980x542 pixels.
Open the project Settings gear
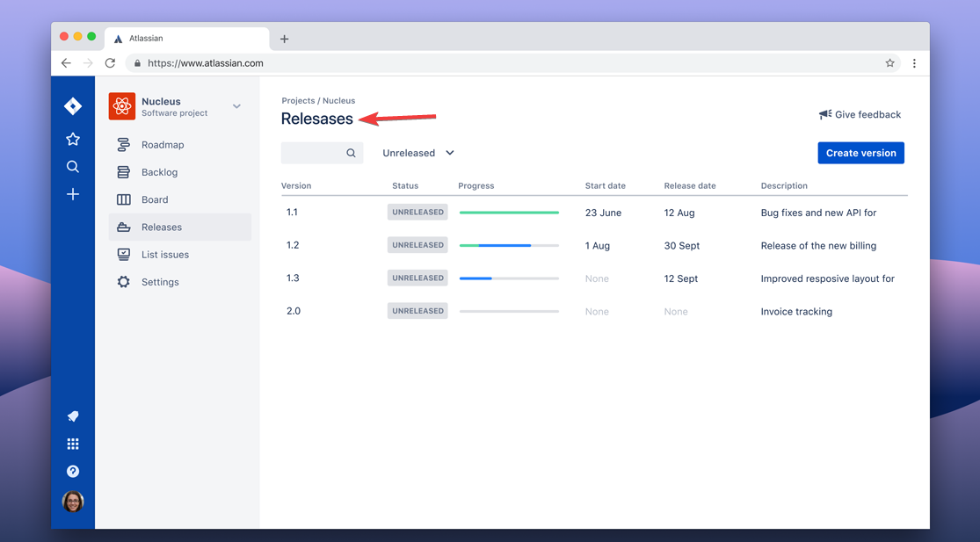click(x=123, y=281)
